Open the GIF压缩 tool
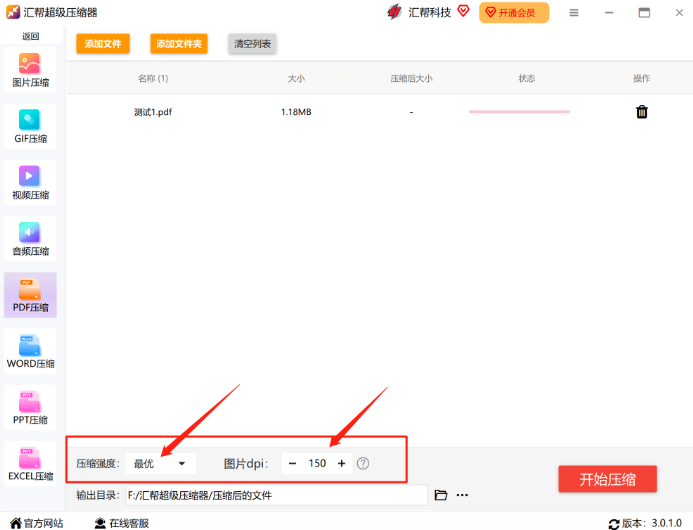The image size is (693, 530). 30,126
